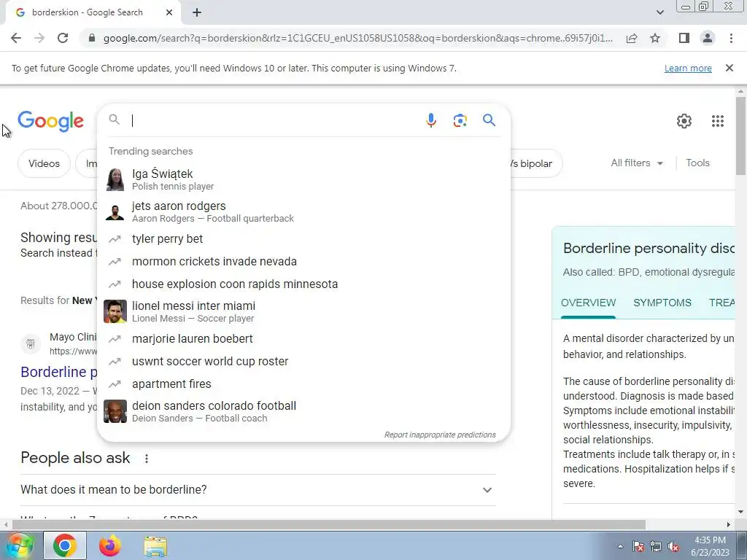Toggle the Chrome side panel icon
Viewport: 747px width, 560px height.
pos(684,38)
